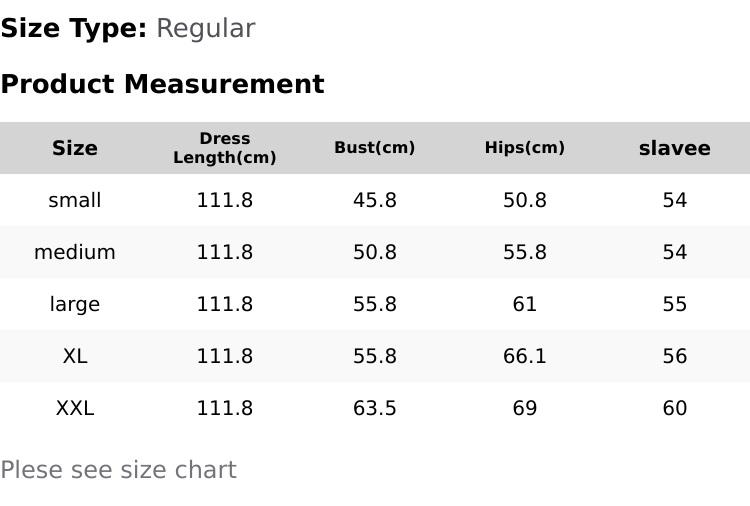This screenshot has height=506, width=750.
Task: Select the Bust(cm) column header
Action: tap(375, 147)
